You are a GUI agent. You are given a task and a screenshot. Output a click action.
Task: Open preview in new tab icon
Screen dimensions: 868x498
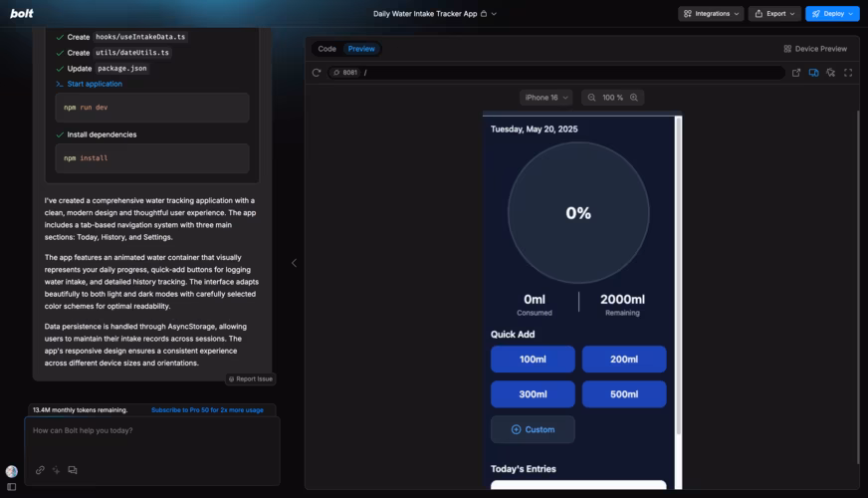point(796,73)
